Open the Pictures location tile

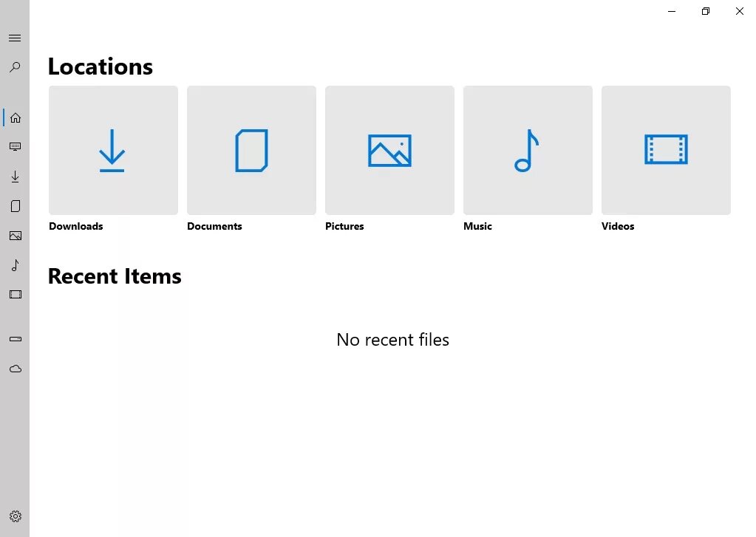(389, 150)
